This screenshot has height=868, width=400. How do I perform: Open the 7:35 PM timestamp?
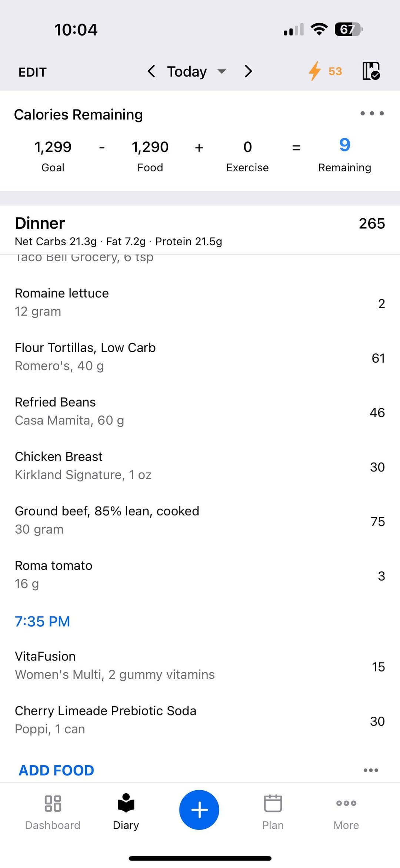pos(42,622)
